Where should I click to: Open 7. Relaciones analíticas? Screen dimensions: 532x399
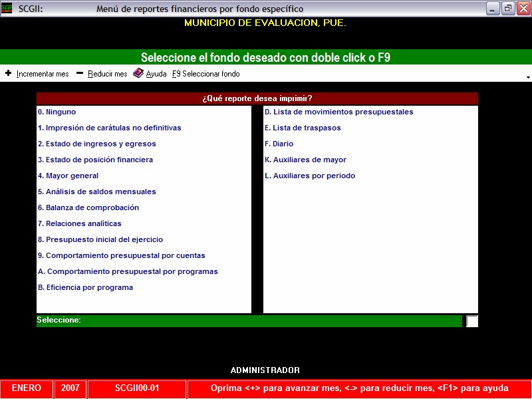(x=79, y=223)
